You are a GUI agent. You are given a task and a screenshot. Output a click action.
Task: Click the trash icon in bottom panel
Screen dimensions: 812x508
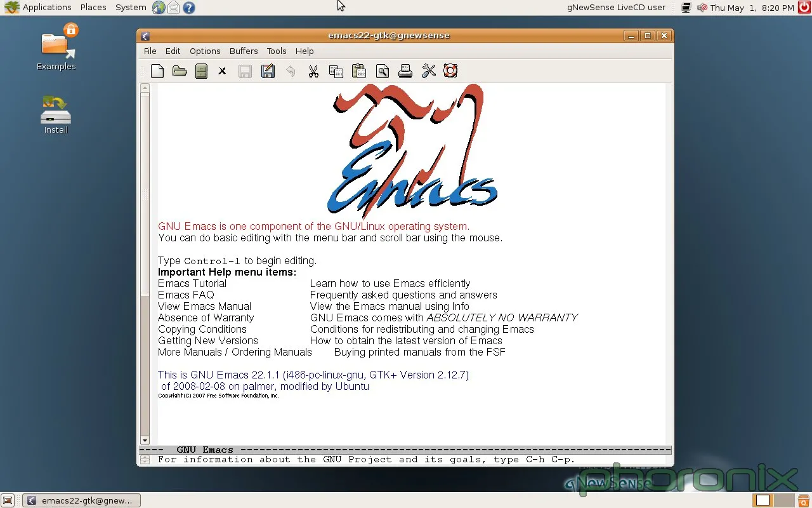pos(804,500)
